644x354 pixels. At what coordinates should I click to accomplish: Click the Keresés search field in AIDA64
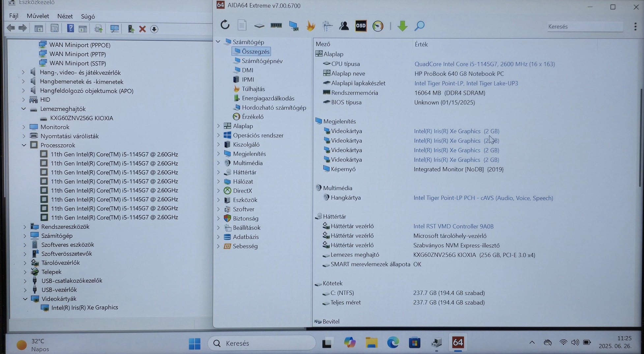tap(585, 27)
